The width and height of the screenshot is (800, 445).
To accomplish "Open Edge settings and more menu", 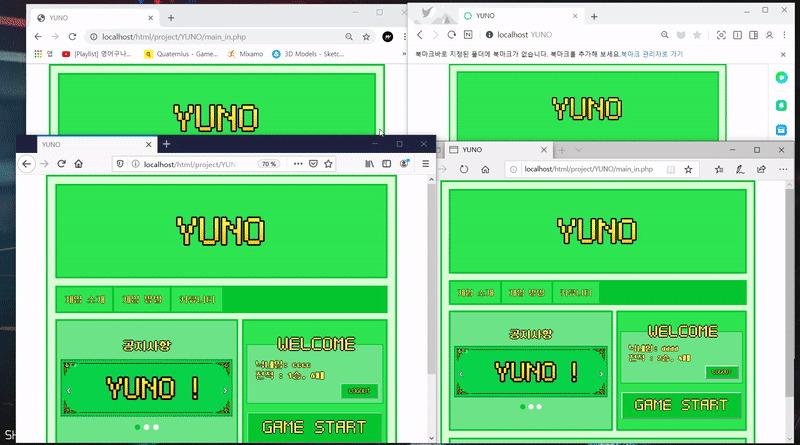I will [x=783, y=169].
